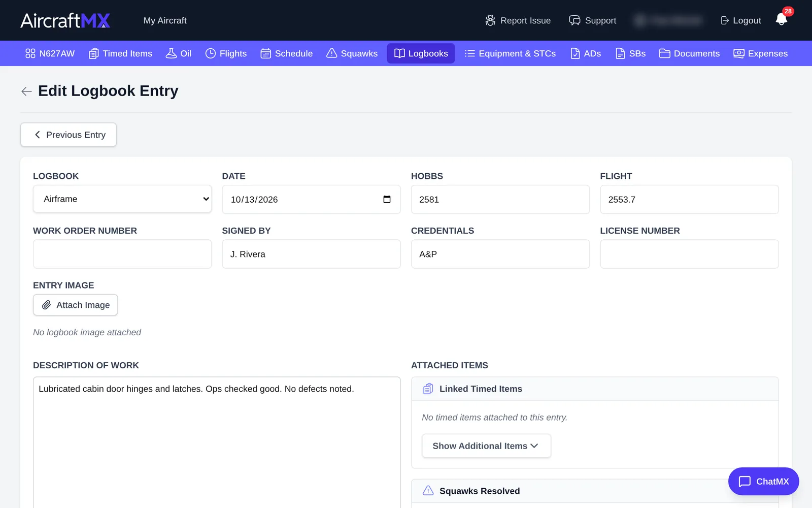Switch to the Flights tab
Screen dimensions: 812x508
click(226, 53)
